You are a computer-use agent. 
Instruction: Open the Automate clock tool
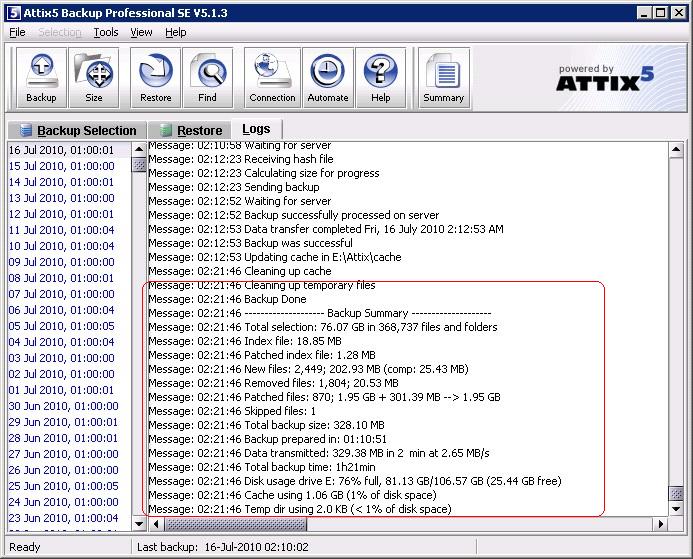click(x=327, y=78)
